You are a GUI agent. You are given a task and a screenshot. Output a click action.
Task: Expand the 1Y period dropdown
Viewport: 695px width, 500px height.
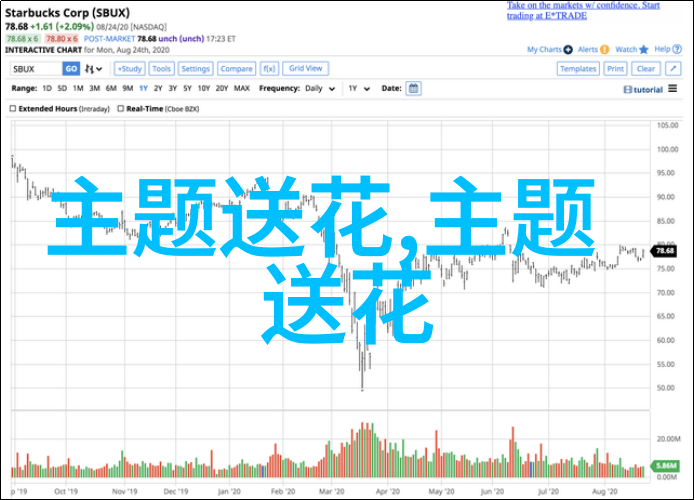pos(356,88)
